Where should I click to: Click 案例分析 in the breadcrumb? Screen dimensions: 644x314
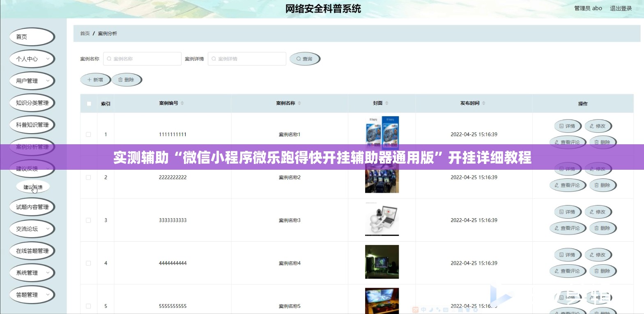[x=108, y=34]
